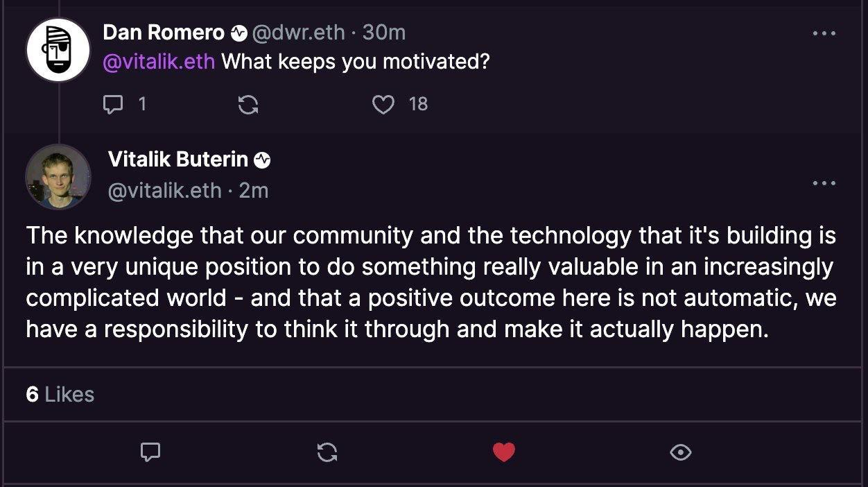Open the reply icon on Dan Romero's cast
This screenshot has height=487, width=868.
113,104
